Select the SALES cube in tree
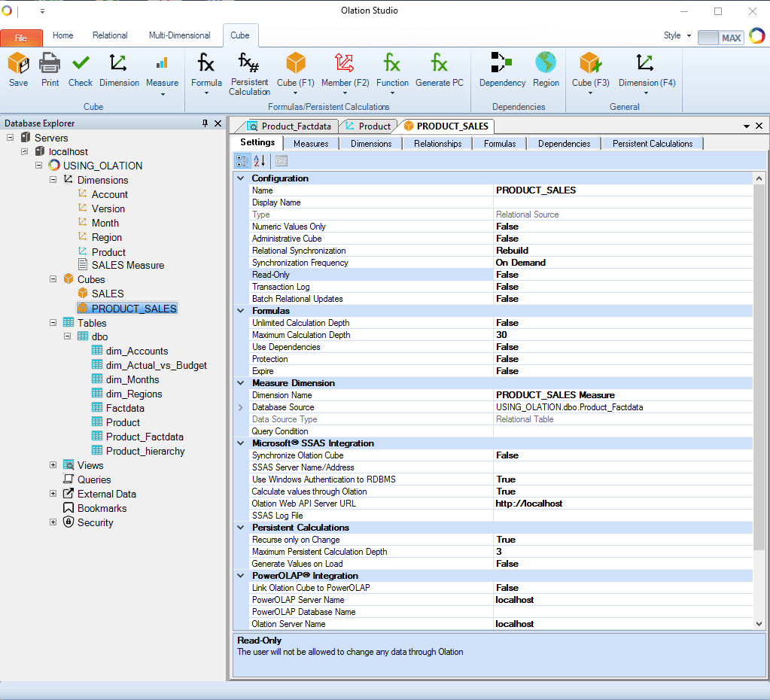The width and height of the screenshot is (770, 700). coord(108,294)
